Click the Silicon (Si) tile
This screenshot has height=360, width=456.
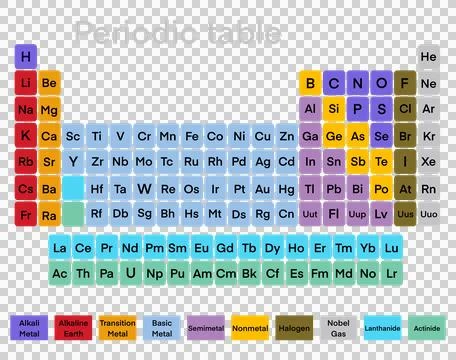click(334, 109)
